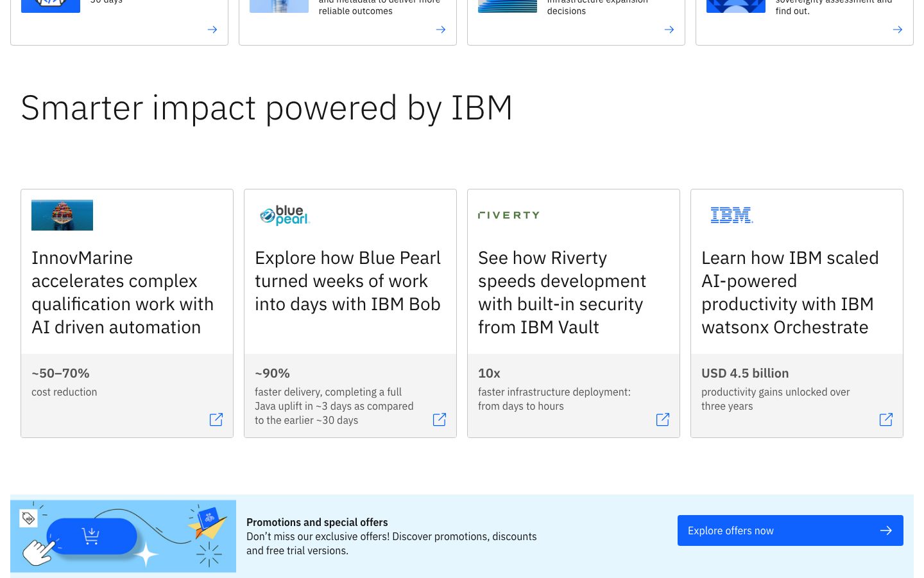Open the InnovMarine AI driven automation story
Viewport: 924px width, 578px height.
point(123,292)
